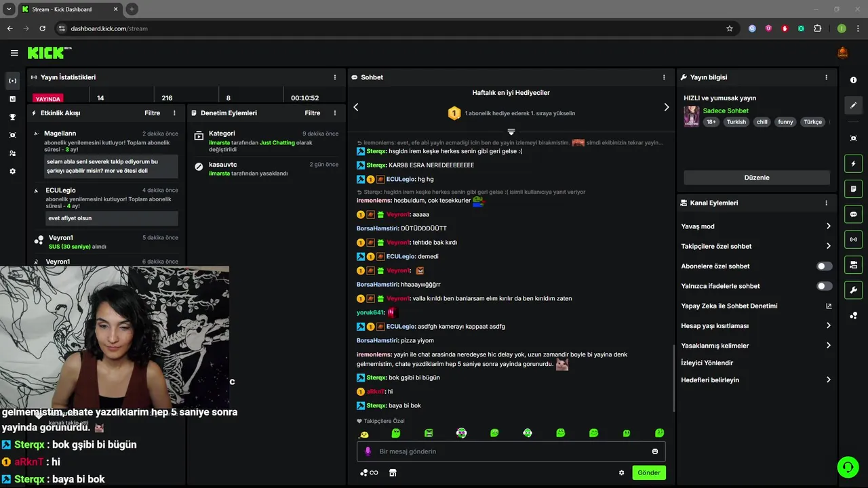868x488 pixels.
Task: Click the Sadece Sohbet category thumbnail
Action: (692, 116)
